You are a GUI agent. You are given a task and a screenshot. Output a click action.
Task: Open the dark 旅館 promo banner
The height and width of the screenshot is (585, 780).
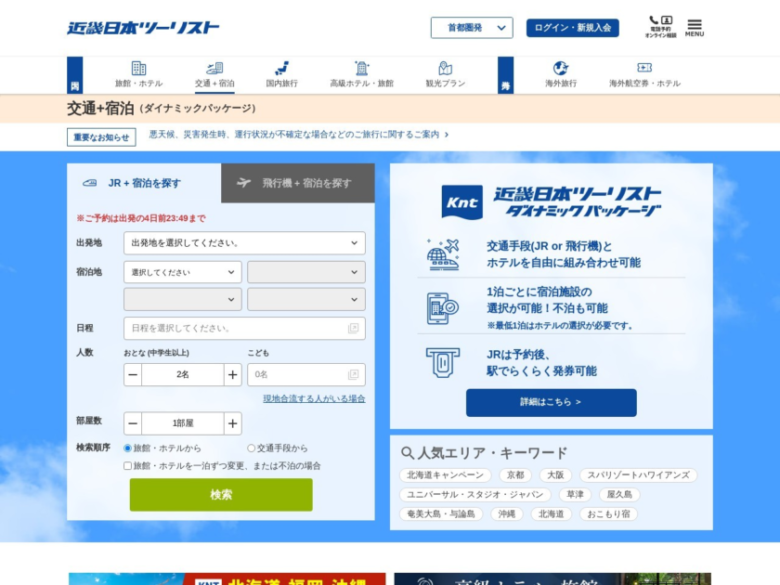point(553,579)
